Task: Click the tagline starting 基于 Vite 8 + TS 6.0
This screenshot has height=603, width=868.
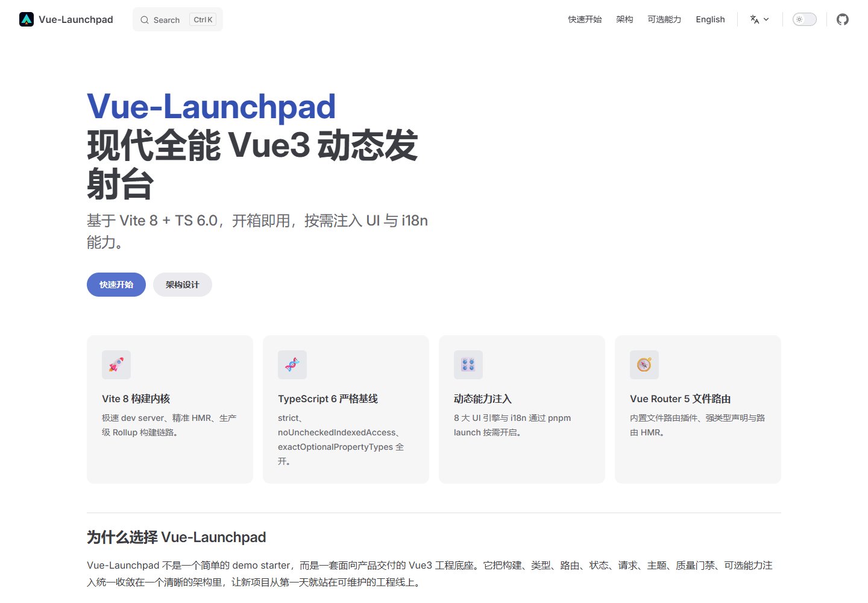Action: click(x=257, y=231)
